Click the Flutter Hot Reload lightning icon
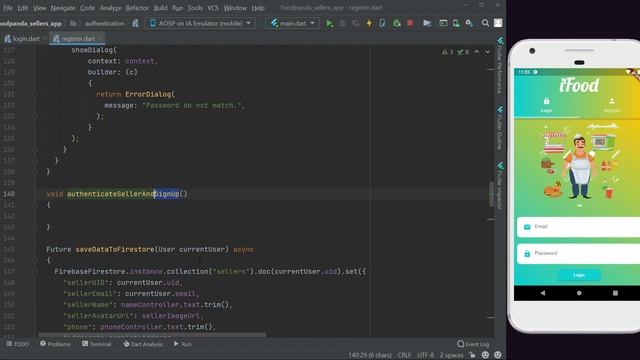Image resolution: width=640 pixels, height=360 pixels. click(369, 24)
